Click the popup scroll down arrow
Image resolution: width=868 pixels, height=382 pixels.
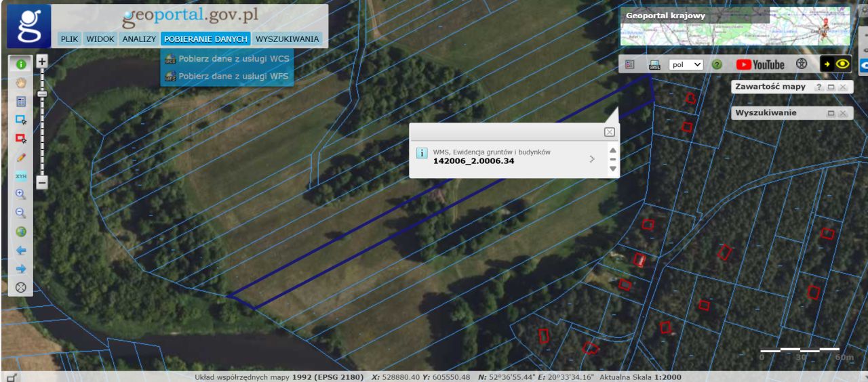[x=613, y=168]
